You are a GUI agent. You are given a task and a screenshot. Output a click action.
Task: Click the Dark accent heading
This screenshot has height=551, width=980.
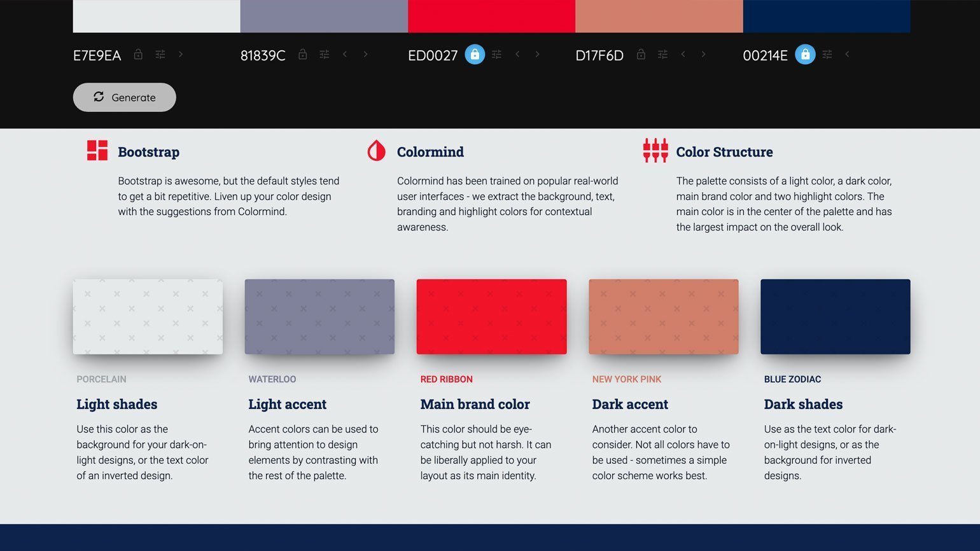click(x=630, y=404)
